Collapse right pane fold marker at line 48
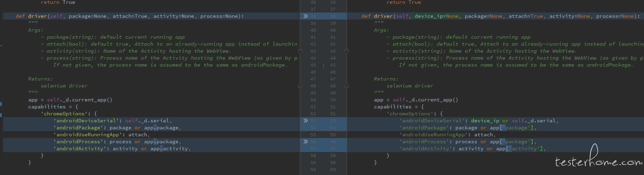Viewport: 644px width, 175px height. click(x=347, y=86)
